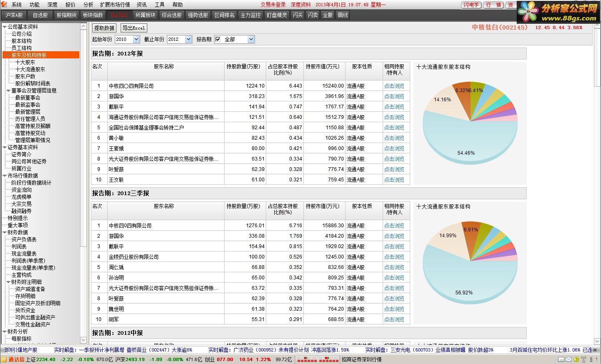
Task: Open the 帮助 menu
Action: (177, 5)
